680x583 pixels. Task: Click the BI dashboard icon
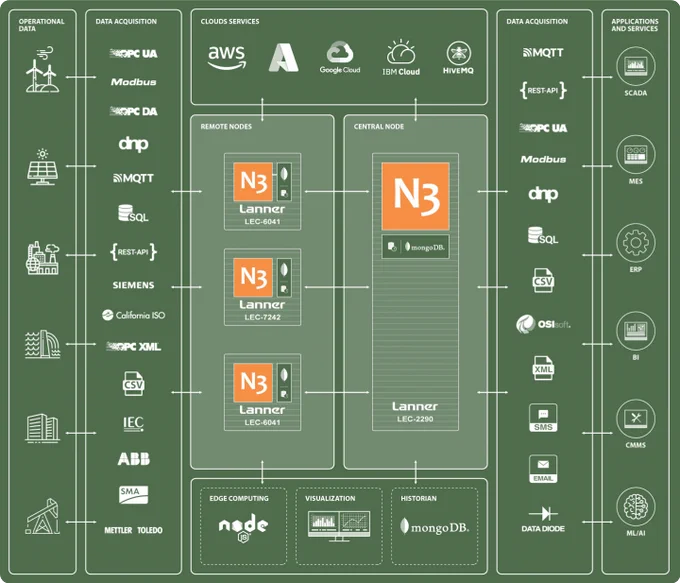[636, 331]
